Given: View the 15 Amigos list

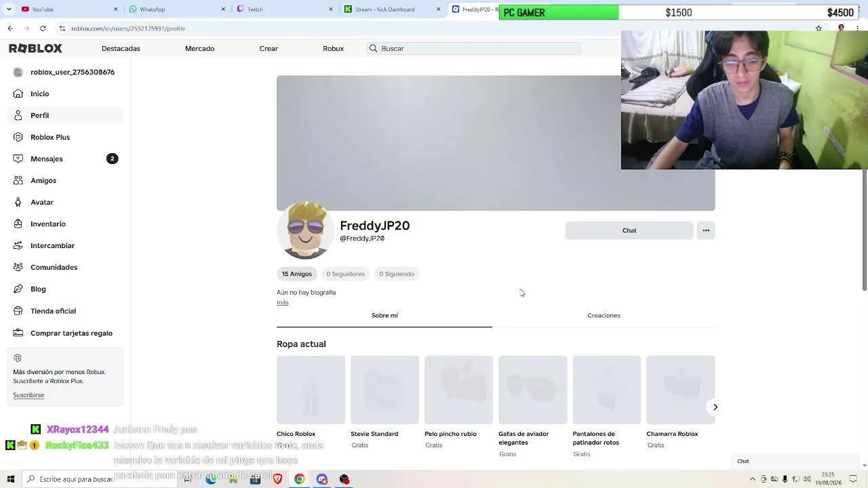Looking at the screenshot, I should point(297,274).
